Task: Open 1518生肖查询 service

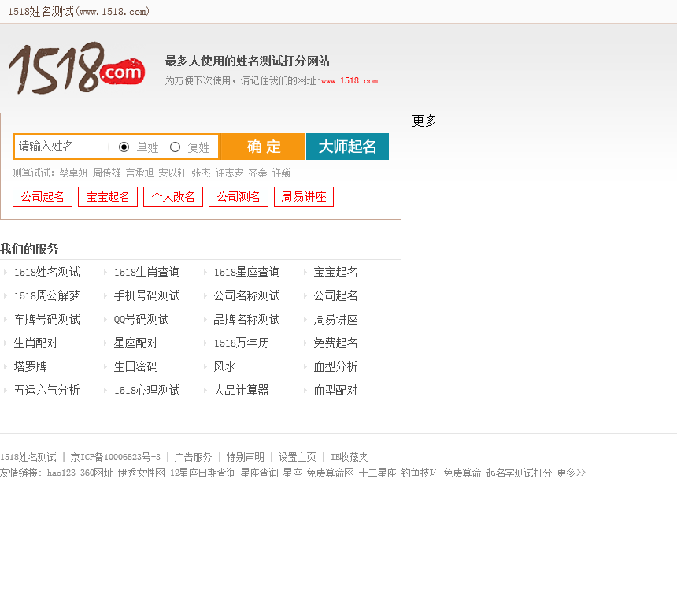Action: 146,272
